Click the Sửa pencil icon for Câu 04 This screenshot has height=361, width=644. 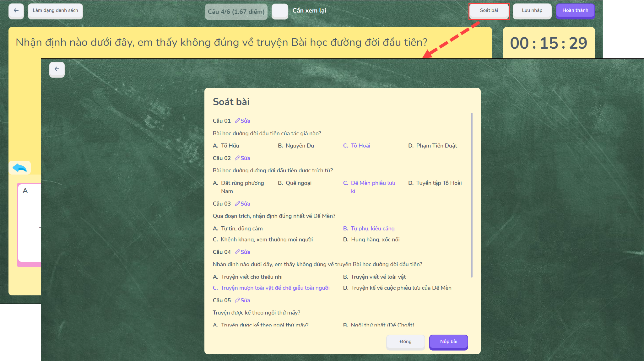tap(237, 252)
